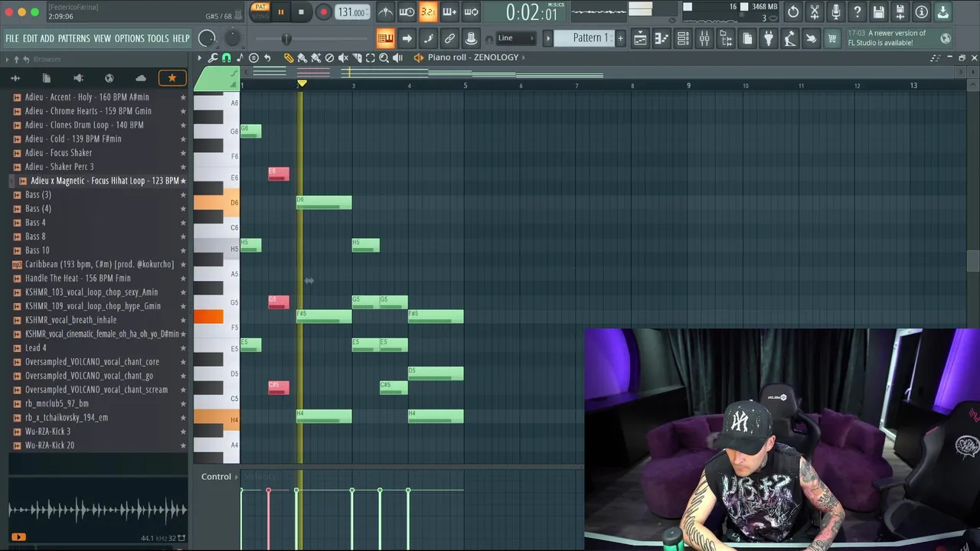This screenshot has height=551, width=980.
Task: Open the Channel rack
Action: [683, 38]
